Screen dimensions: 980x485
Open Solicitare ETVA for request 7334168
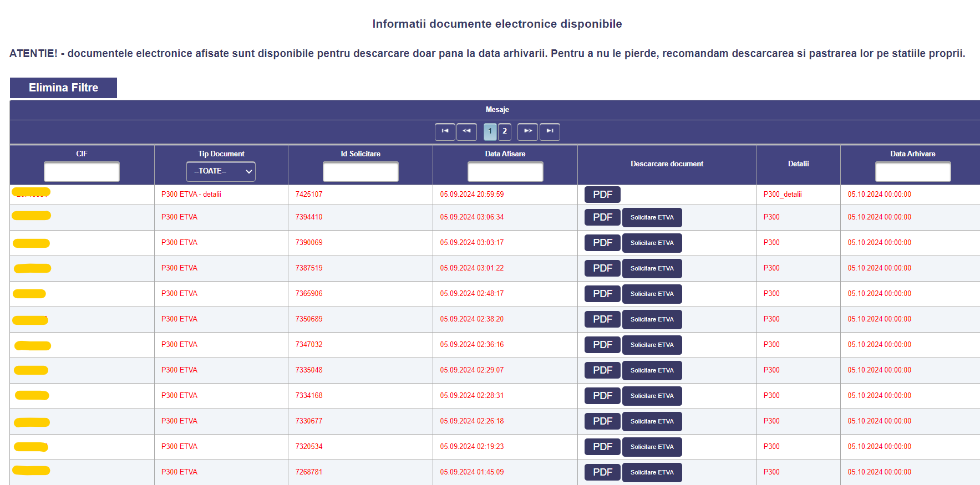(x=652, y=396)
